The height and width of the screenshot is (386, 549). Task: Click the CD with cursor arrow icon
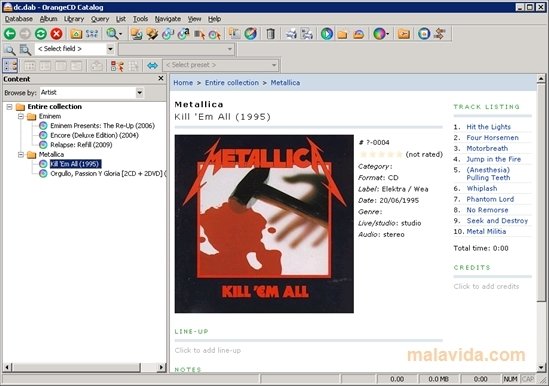215,34
